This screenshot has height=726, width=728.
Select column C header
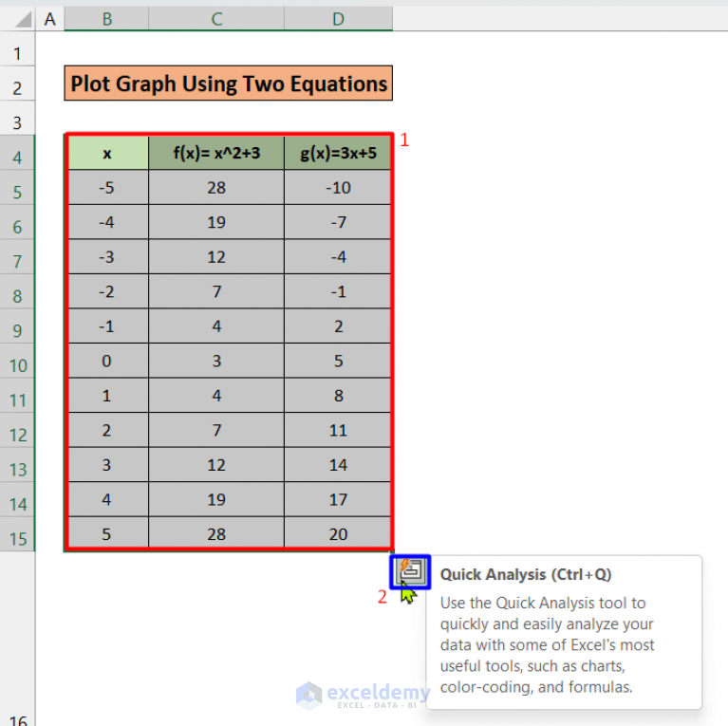(216, 19)
